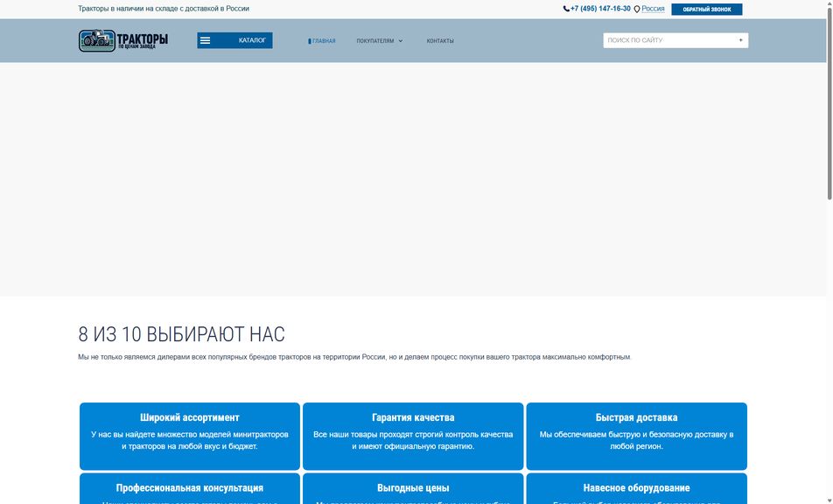
Task: Open the Покупателям menu item
Action: [375, 41]
